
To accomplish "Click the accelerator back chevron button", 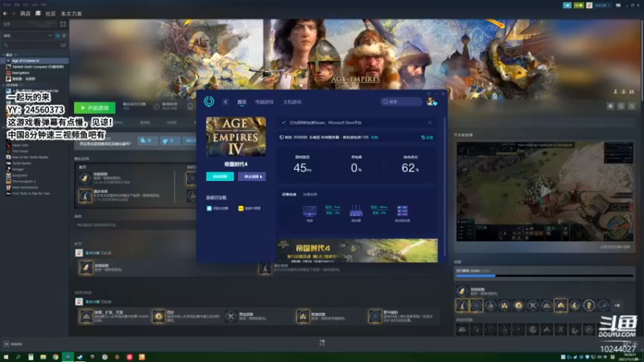I will [x=225, y=102].
